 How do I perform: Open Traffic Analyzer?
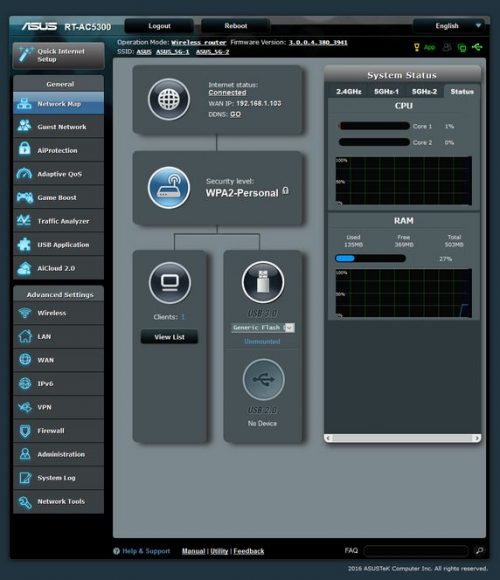(x=58, y=221)
